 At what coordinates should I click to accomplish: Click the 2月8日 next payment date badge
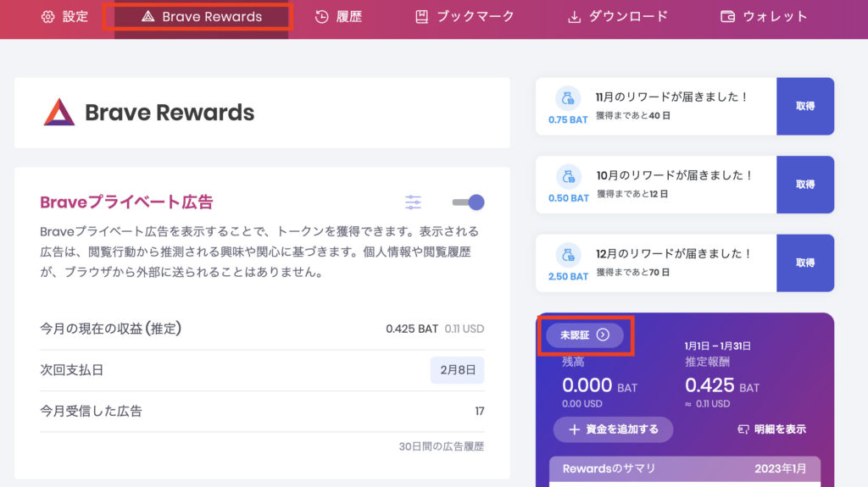click(x=457, y=370)
